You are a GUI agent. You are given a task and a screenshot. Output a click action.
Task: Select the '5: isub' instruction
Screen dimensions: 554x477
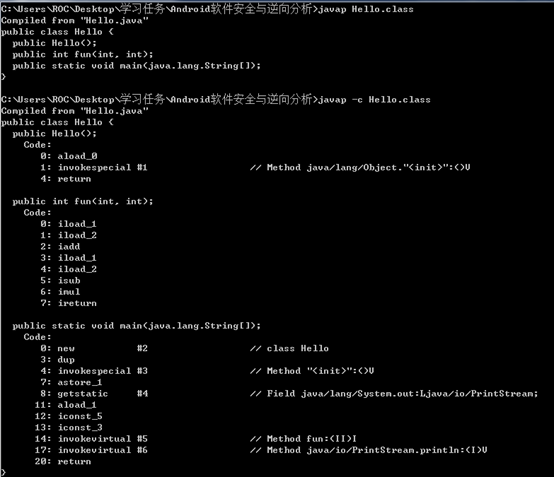pyautogui.click(x=60, y=281)
